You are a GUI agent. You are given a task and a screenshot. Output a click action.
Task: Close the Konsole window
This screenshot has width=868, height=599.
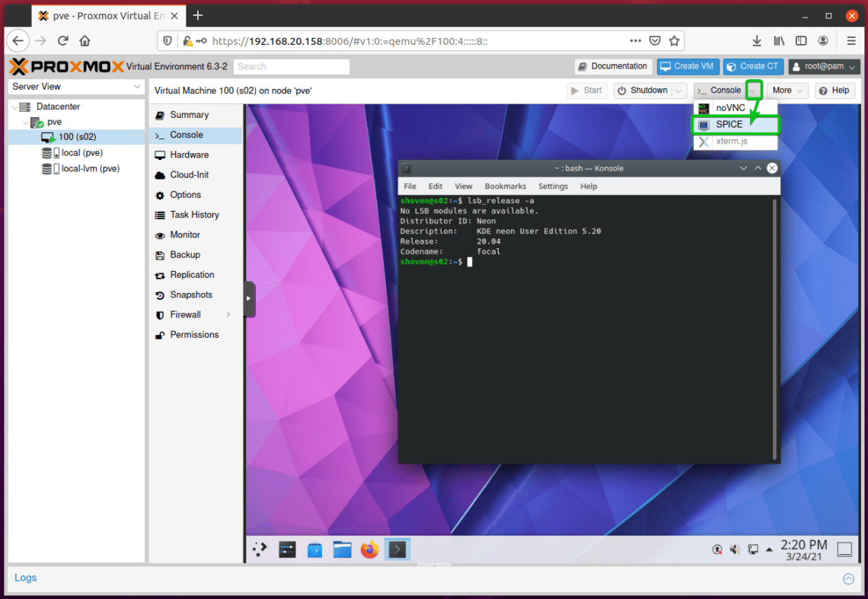tap(772, 167)
